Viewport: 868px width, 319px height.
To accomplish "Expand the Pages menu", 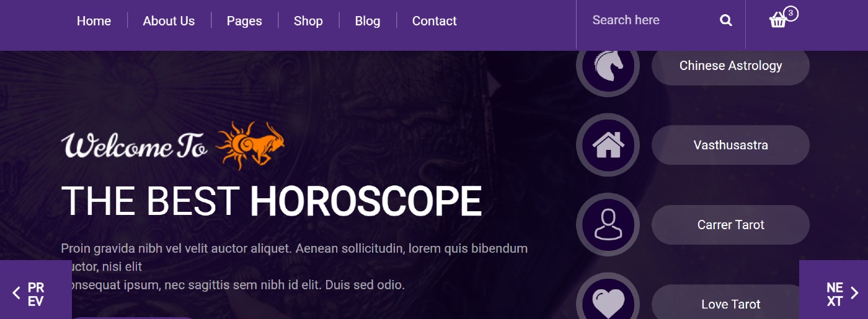I will (x=244, y=21).
